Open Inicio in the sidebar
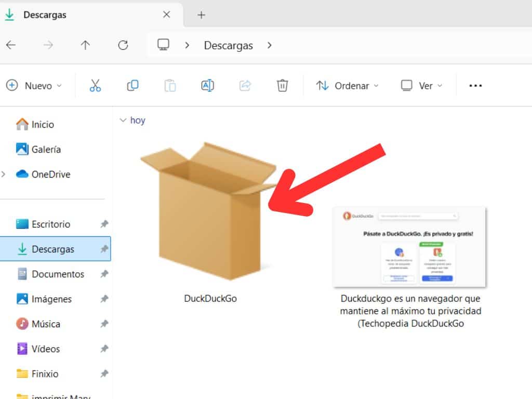 (x=35, y=125)
